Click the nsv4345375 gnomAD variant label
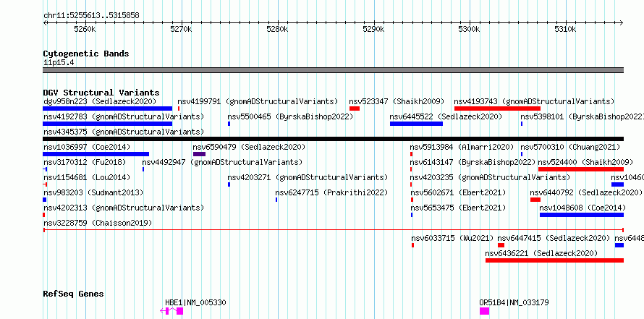Image resolution: width=644 pixels, height=319 pixels. click(124, 132)
